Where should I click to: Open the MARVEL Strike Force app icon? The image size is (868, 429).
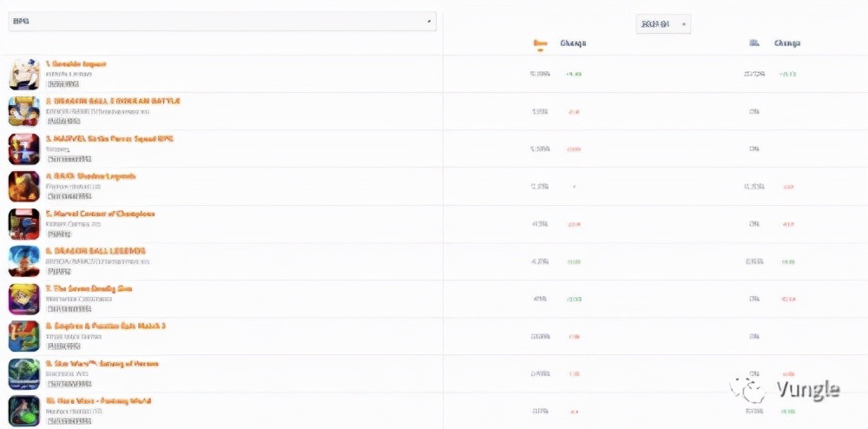pos(24,148)
